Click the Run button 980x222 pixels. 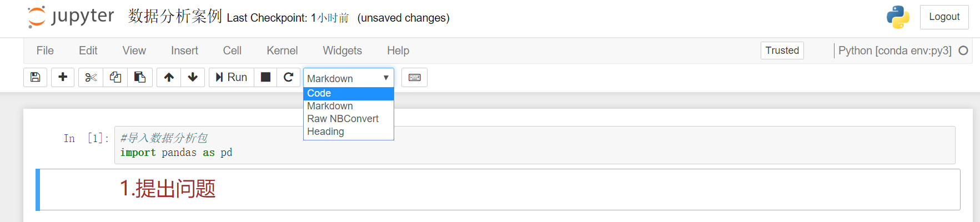232,77
